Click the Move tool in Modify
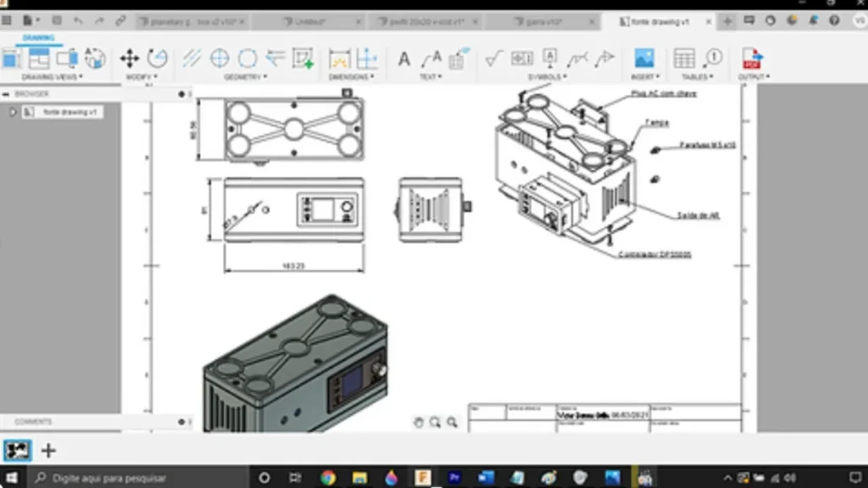This screenshot has height=488, width=868. pos(129,58)
